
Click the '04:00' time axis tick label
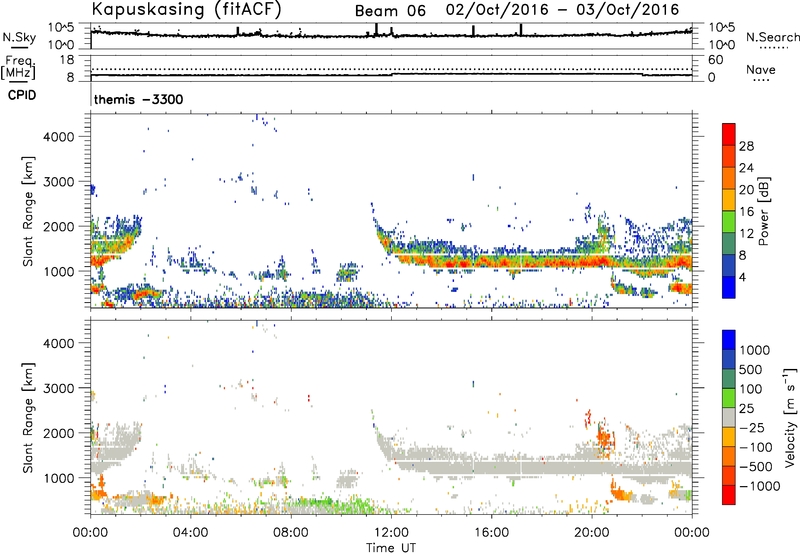pos(191,533)
